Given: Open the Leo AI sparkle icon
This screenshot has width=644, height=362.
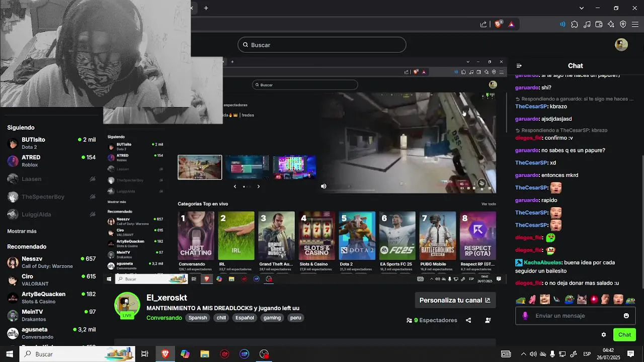Looking at the screenshot, I should 611,24.
